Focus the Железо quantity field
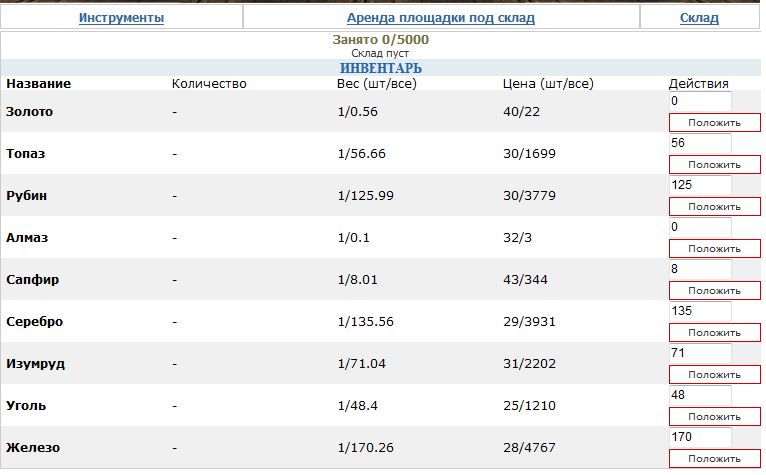Image resolution: width=766 pixels, height=475 pixels. [x=700, y=438]
